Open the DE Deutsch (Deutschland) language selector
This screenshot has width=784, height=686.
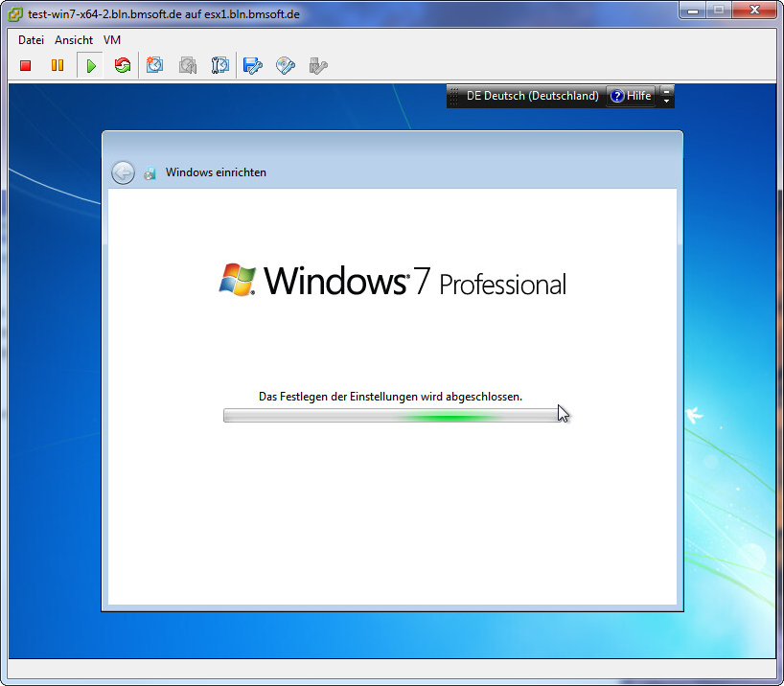533,96
